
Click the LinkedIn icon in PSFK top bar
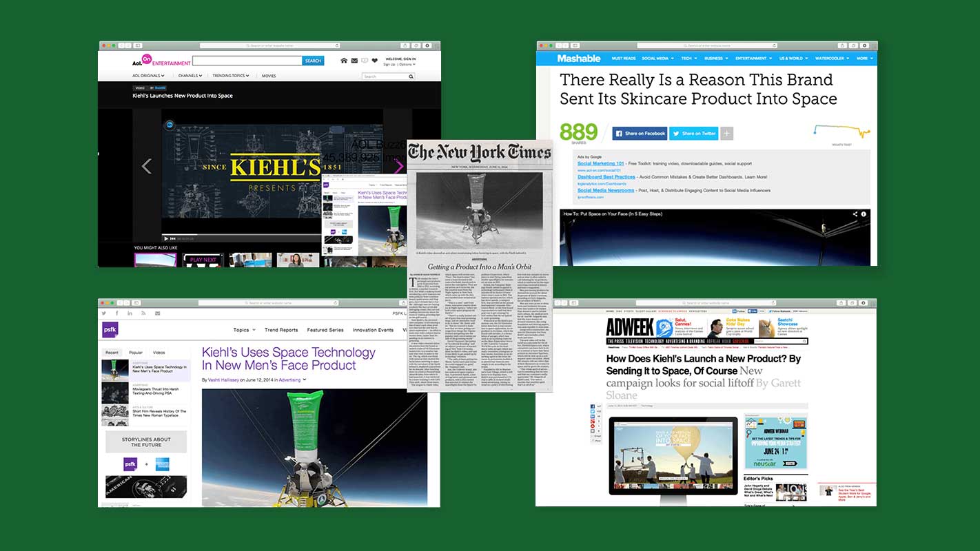pos(131,313)
